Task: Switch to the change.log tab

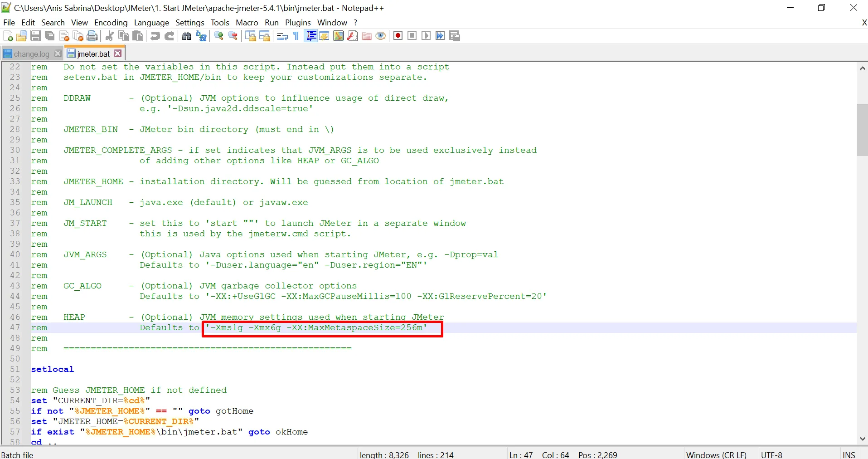Action: [x=31, y=54]
